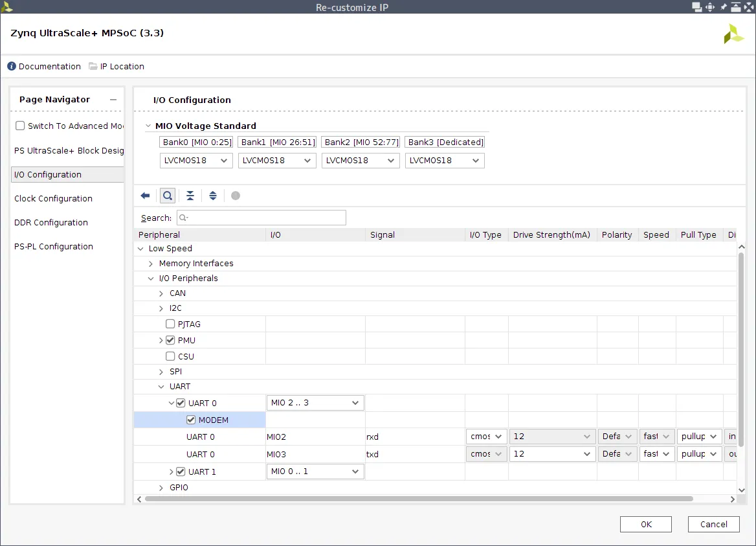This screenshot has height=546, width=756.
Task: Click the gray circle toolbar icon
Action: (236, 196)
